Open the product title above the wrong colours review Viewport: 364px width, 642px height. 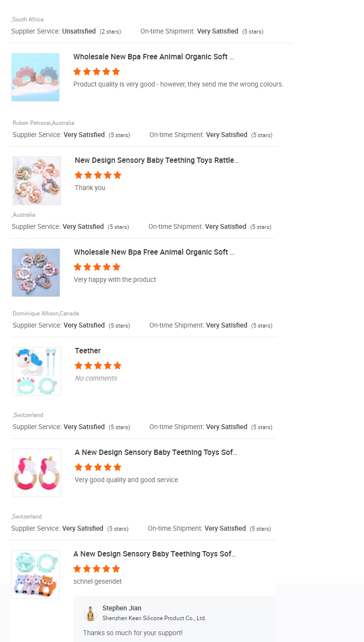[x=153, y=57]
